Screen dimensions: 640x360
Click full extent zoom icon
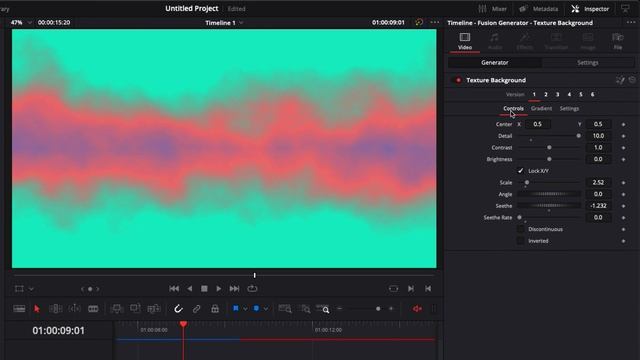click(x=285, y=309)
